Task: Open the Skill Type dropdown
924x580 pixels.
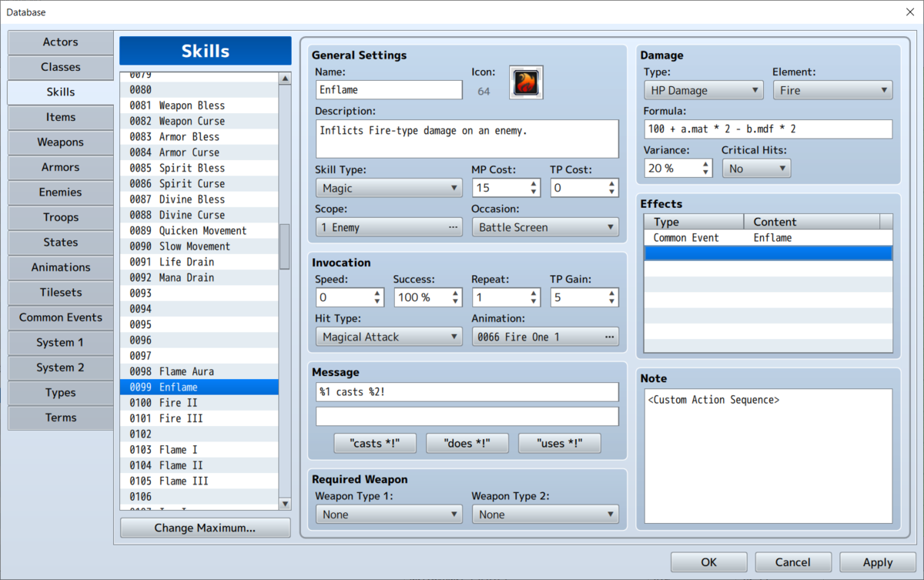Action: click(x=388, y=187)
